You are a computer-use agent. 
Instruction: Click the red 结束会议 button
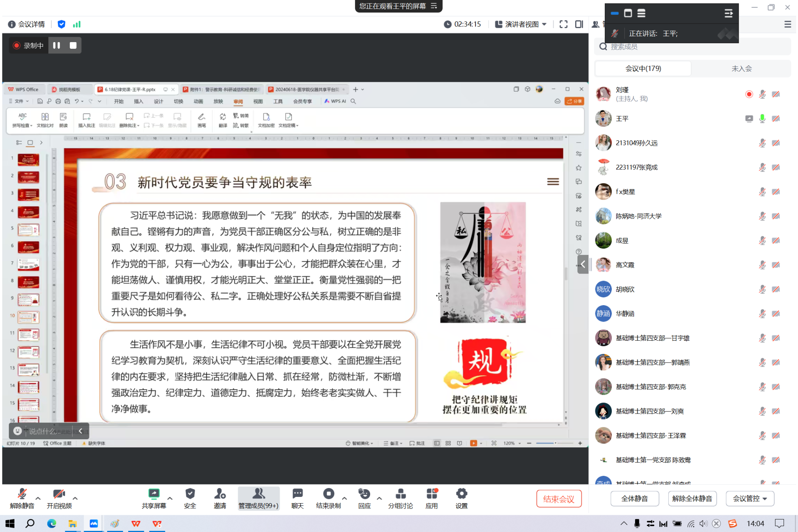coord(558,499)
